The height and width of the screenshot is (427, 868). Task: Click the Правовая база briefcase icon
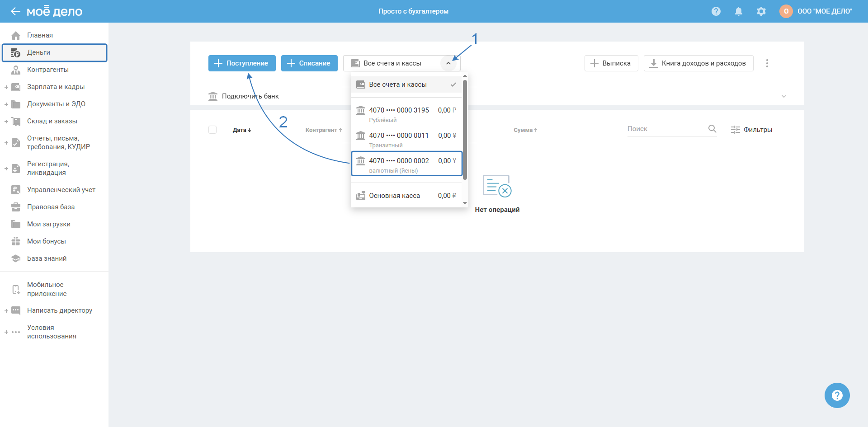[16, 207]
